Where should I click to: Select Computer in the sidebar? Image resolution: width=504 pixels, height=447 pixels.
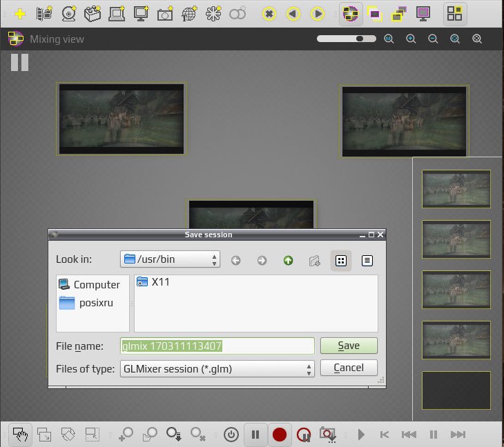[x=89, y=284]
